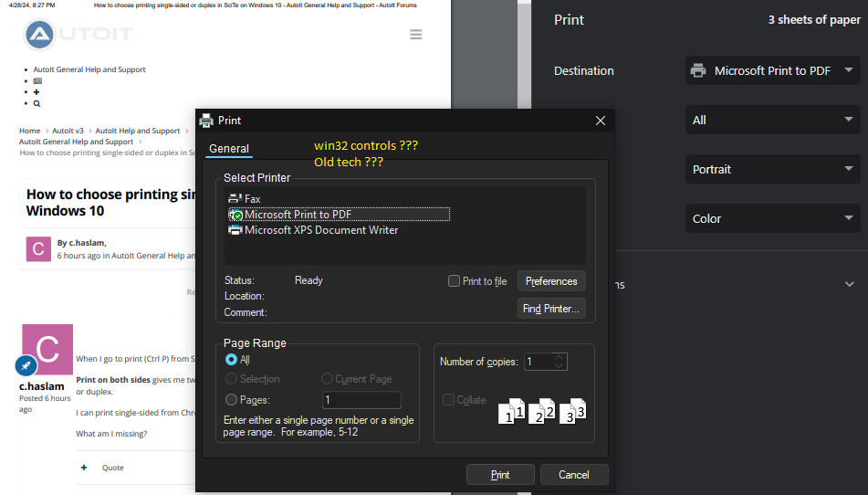Click the Pages range input field

361,400
